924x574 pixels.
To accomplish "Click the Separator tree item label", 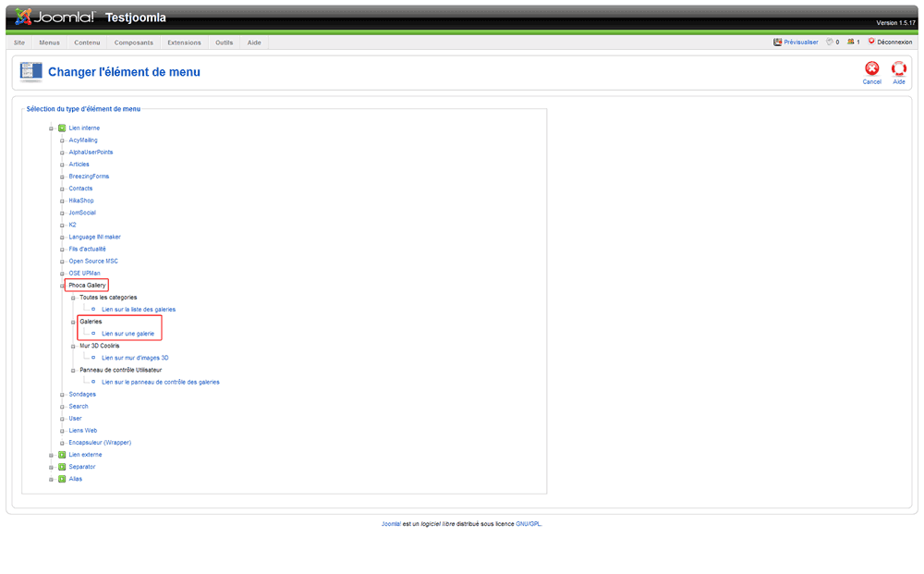I will pyautogui.click(x=82, y=467).
